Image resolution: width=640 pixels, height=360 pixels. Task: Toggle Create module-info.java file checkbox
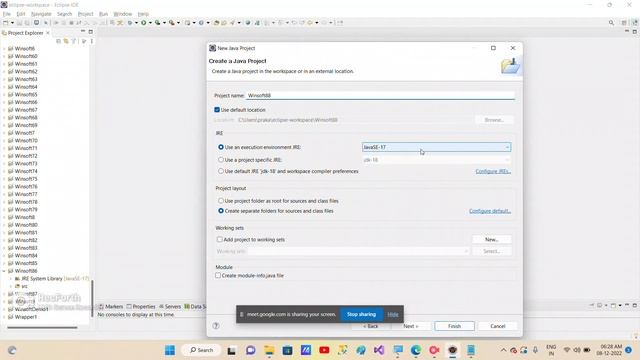tap(218, 276)
